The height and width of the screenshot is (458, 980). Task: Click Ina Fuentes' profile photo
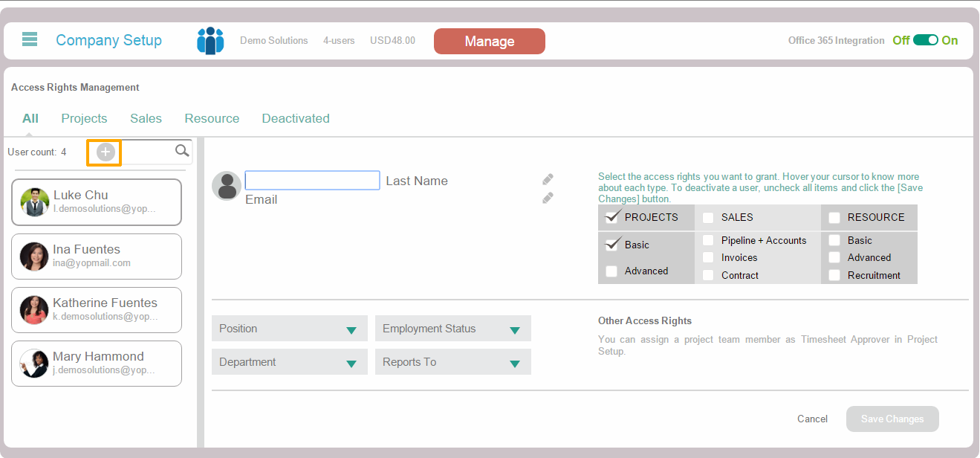[x=34, y=257]
